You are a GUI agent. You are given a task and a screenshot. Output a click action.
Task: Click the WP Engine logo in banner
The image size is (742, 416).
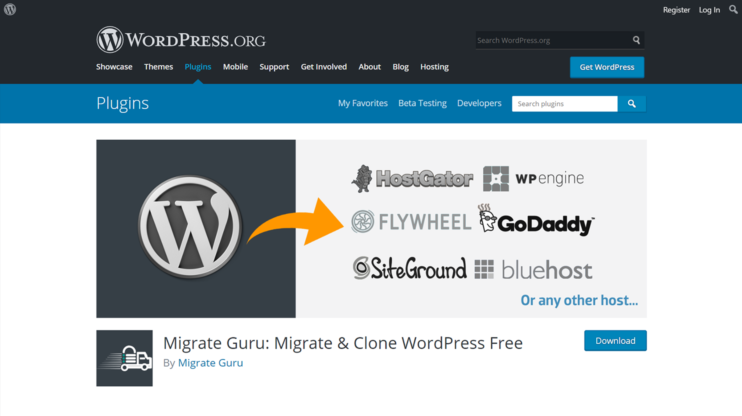534,178
